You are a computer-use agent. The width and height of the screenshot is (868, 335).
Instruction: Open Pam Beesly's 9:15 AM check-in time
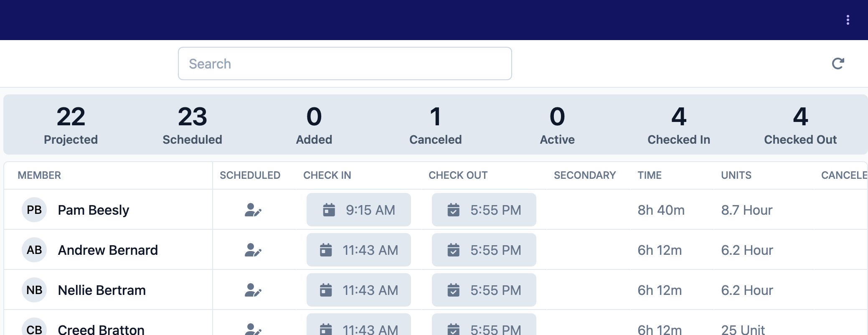pos(359,210)
